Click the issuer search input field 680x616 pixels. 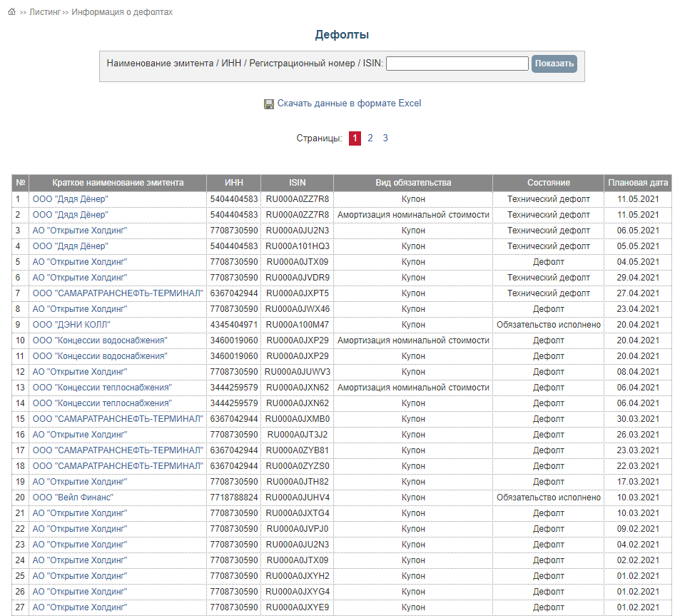457,64
